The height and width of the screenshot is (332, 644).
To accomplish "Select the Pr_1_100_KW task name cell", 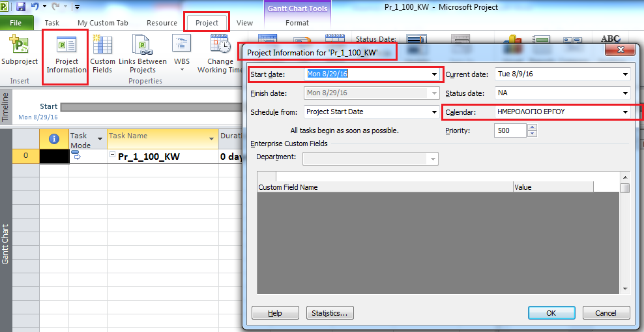I will pos(163,156).
